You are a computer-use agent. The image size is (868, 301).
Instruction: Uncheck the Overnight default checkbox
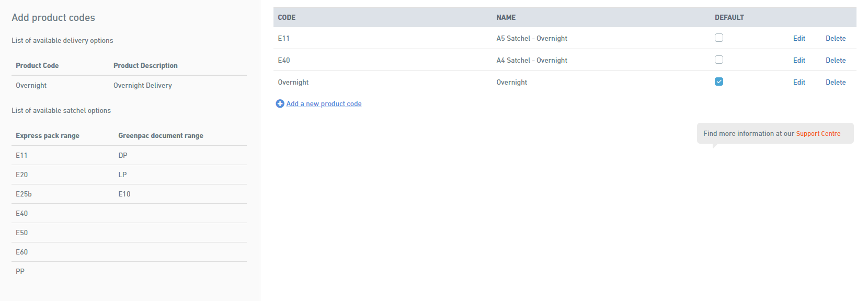coord(719,82)
